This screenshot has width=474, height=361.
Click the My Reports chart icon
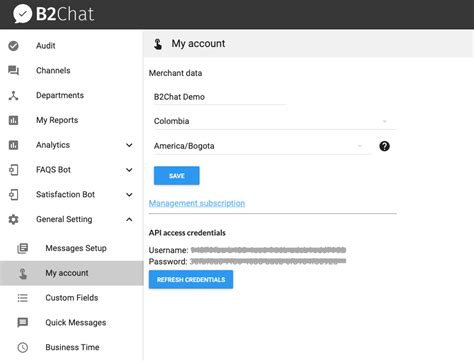click(x=13, y=120)
